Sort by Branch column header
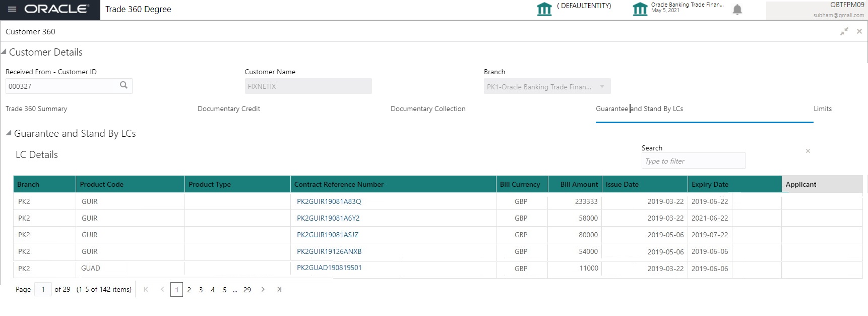Viewport: 868px width, 316px height. point(44,184)
